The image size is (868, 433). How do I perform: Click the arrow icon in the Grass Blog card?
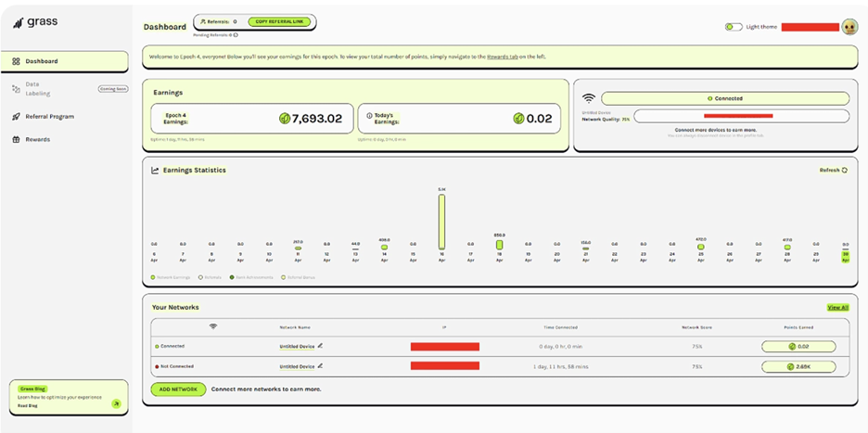[116, 404]
